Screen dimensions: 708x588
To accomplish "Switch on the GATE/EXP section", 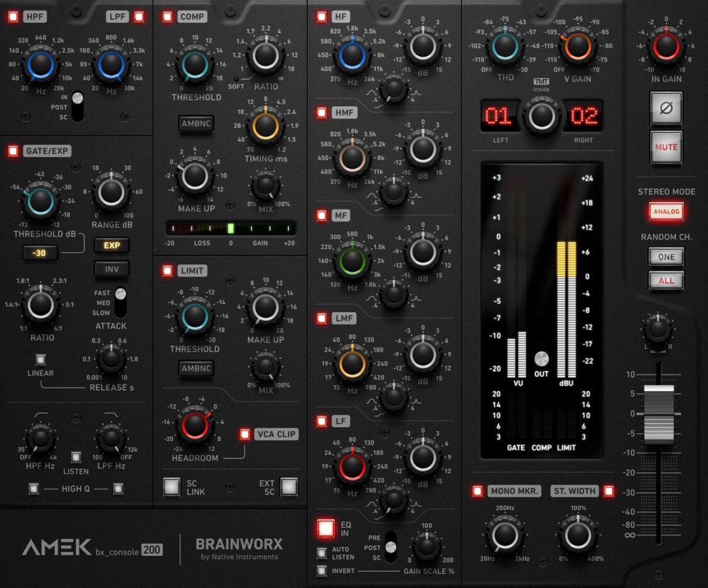I will point(14,150).
